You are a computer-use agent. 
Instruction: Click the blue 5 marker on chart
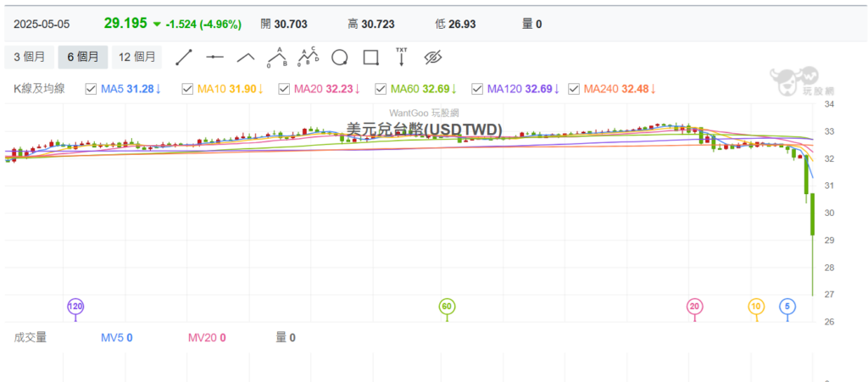pos(787,306)
